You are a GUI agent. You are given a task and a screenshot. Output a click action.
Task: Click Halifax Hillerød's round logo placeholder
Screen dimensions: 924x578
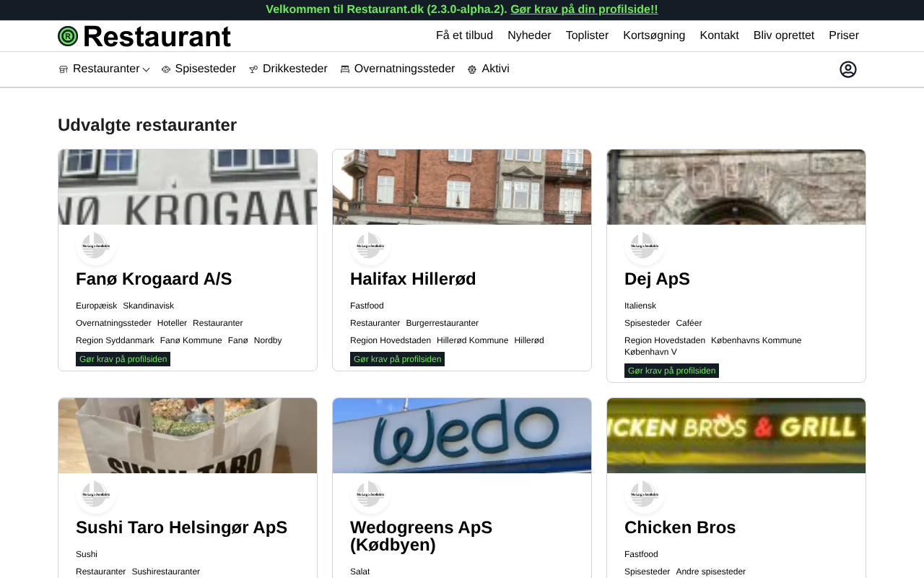[370, 246]
